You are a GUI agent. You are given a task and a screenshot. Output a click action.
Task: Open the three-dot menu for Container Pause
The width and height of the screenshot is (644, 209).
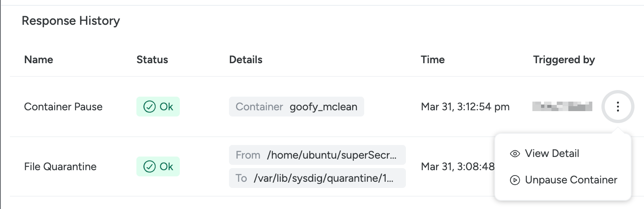(618, 107)
